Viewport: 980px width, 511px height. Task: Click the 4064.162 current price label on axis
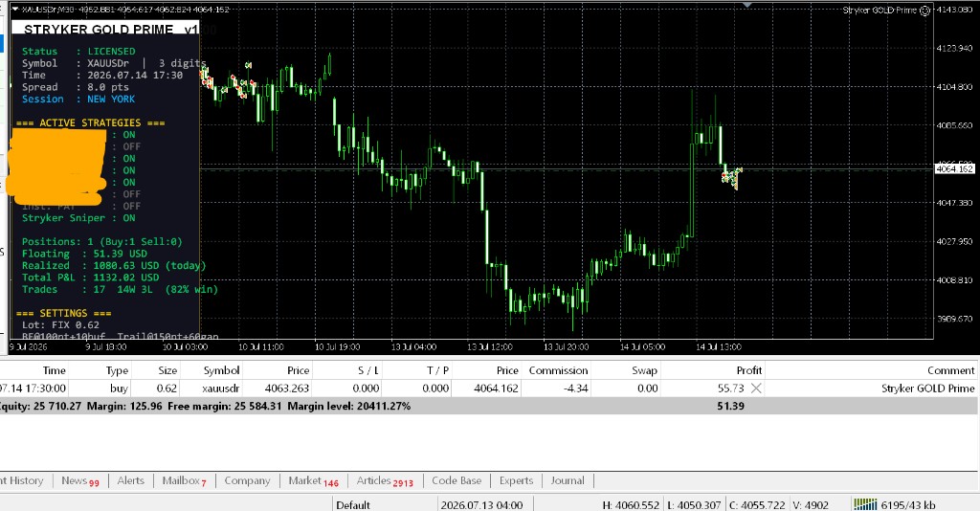[955, 168]
